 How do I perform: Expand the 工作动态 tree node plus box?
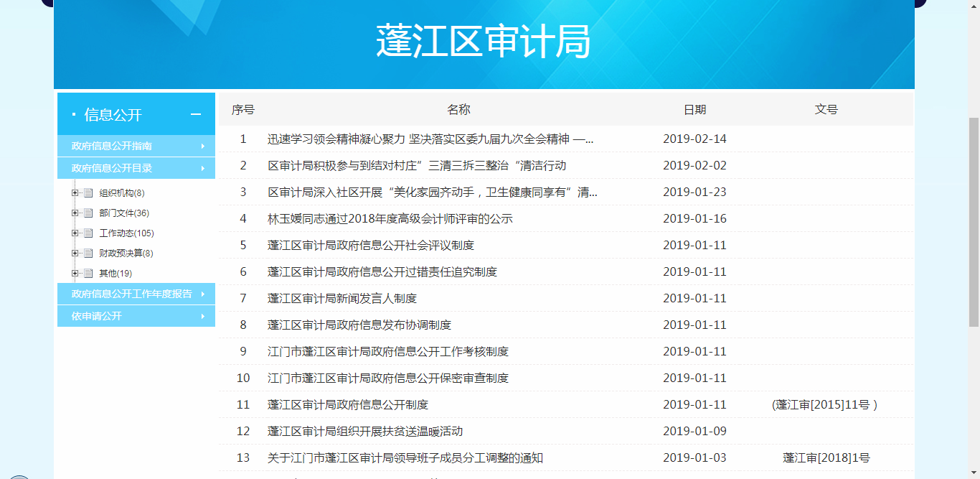tap(75, 233)
